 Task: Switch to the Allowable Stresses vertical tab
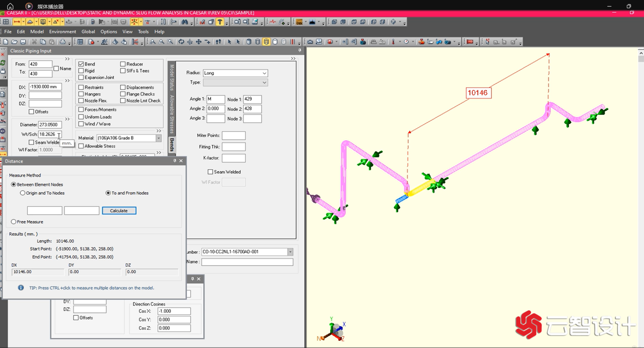point(172,114)
